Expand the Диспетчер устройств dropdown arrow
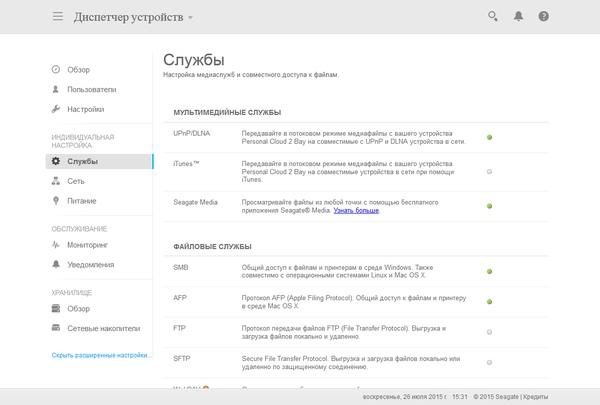This screenshot has height=405, width=600. click(191, 18)
